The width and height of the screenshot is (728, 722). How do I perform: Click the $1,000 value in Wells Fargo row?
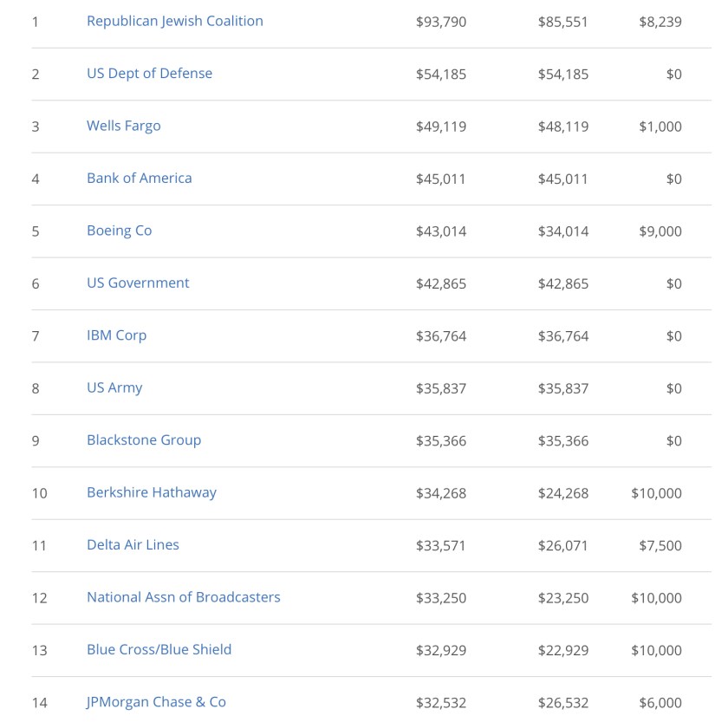tap(660, 127)
